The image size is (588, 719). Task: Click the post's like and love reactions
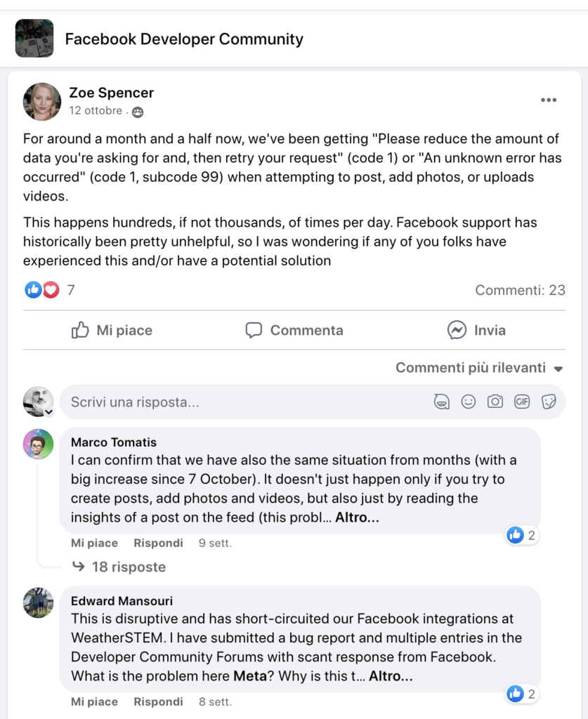42,289
